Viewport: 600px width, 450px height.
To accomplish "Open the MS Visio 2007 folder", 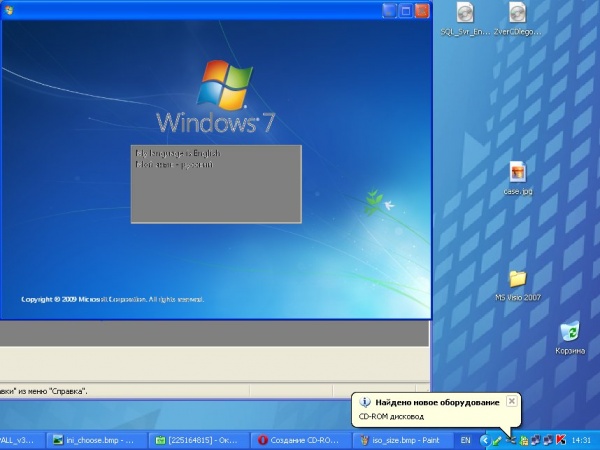I will [x=517, y=285].
